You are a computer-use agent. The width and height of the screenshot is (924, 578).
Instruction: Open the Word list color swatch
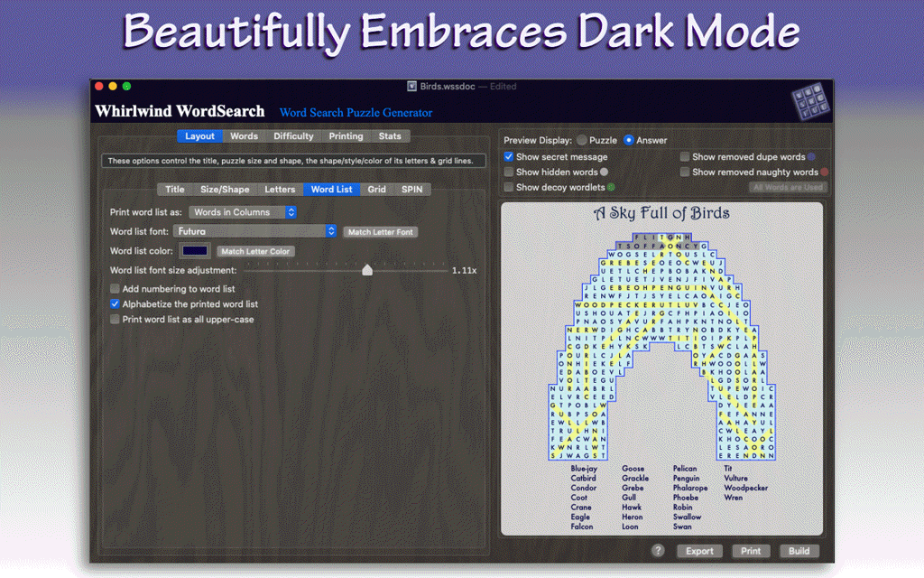pyautogui.click(x=195, y=251)
